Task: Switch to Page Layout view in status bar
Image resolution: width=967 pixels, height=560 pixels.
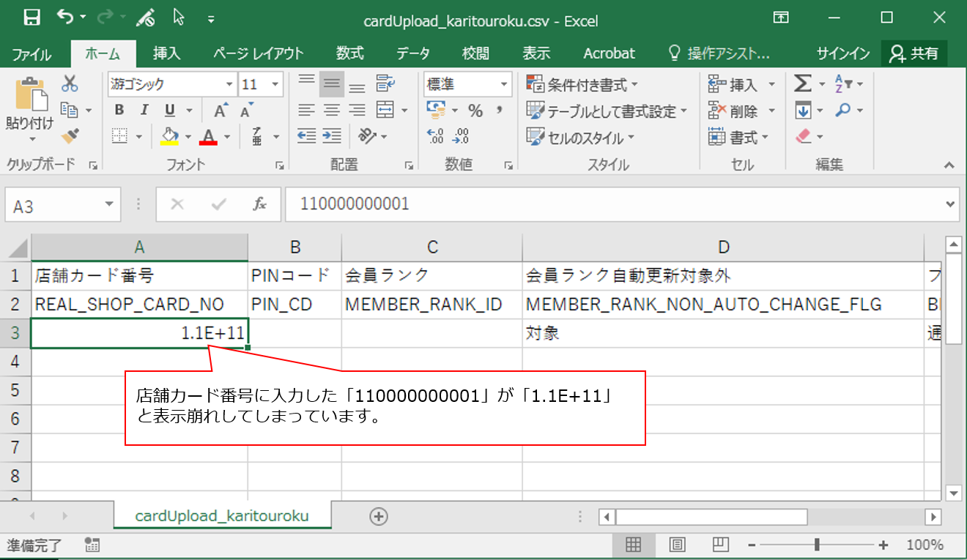Action: tap(678, 545)
